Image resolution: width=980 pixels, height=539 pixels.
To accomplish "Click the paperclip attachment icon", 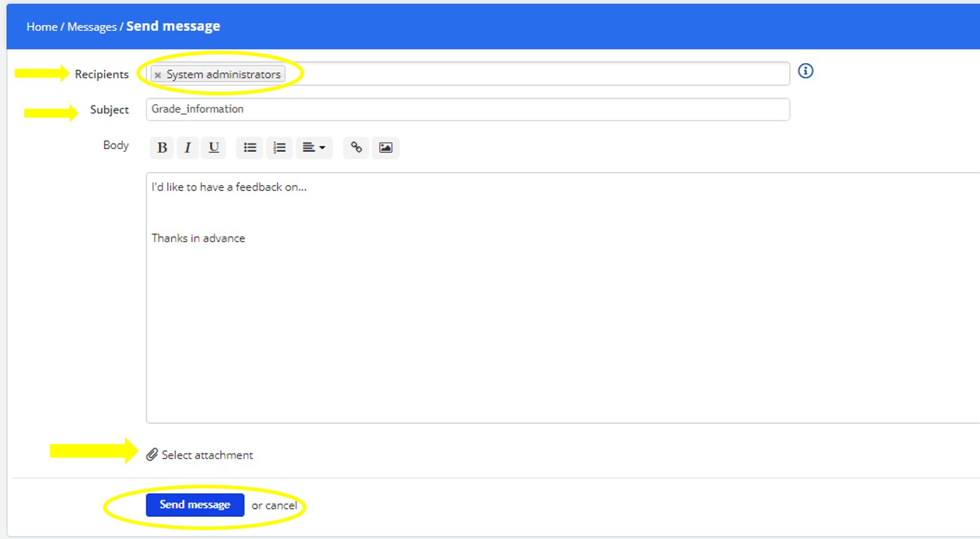I will tap(152, 455).
